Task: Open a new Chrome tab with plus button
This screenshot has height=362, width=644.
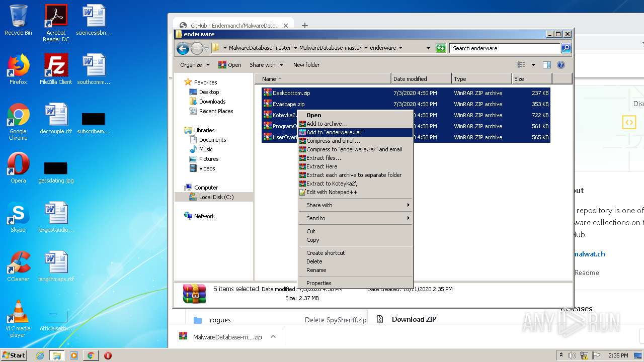Action: (305, 25)
